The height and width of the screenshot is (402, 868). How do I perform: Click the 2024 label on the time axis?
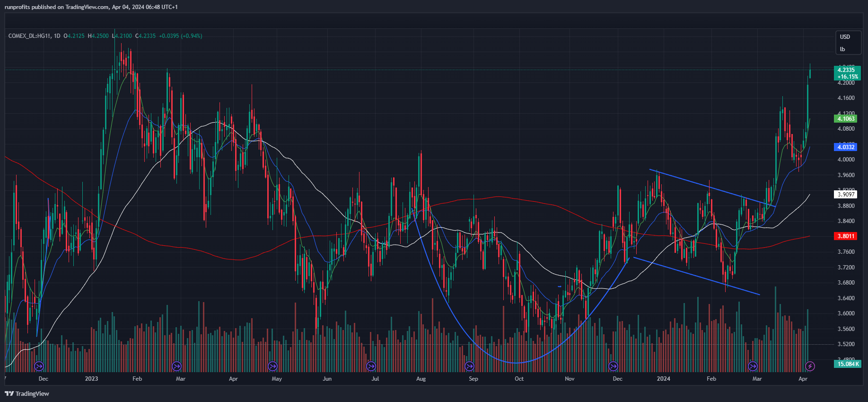coord(663,379)
